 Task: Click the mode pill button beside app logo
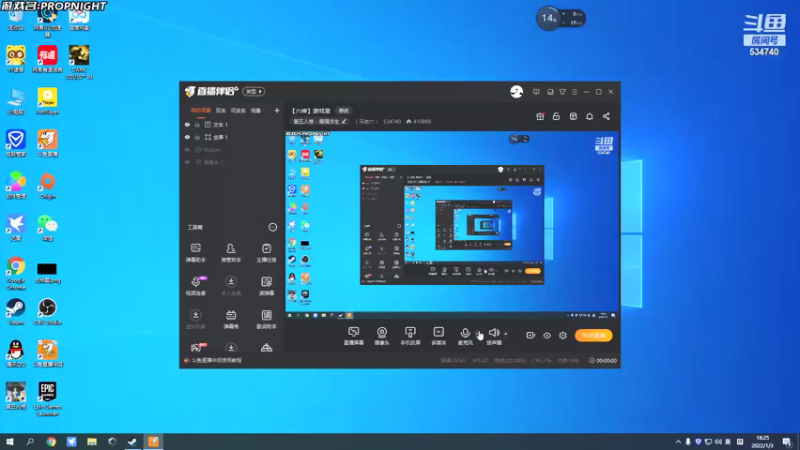[254, 91]
